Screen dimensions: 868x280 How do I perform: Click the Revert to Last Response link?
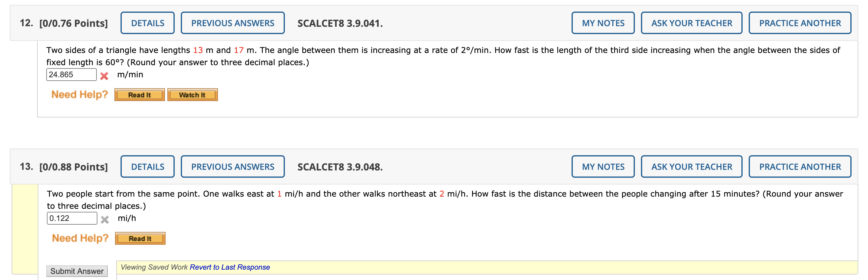[229, 267]
